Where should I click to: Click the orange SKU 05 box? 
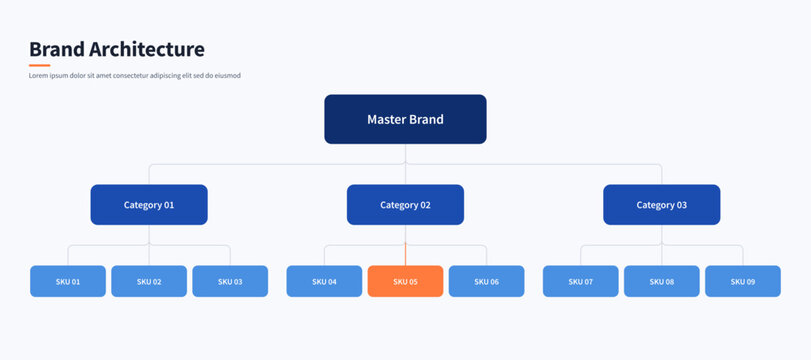pyautogui.click(x=406, y=281)
